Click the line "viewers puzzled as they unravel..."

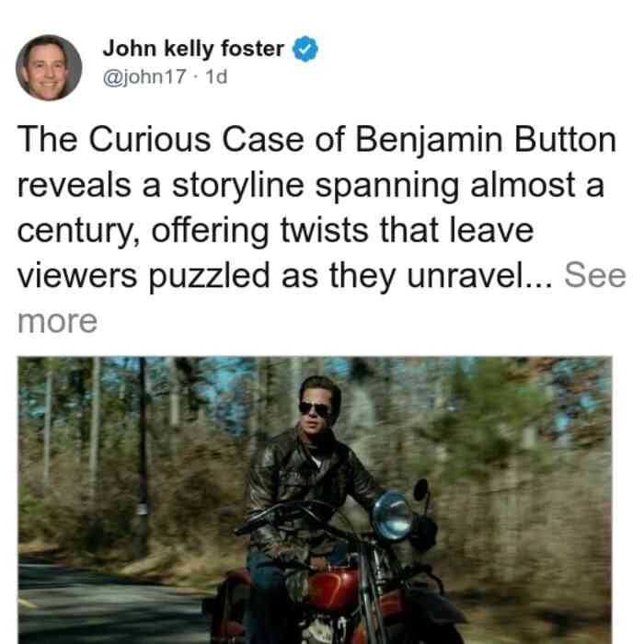(x=285, y=275)
